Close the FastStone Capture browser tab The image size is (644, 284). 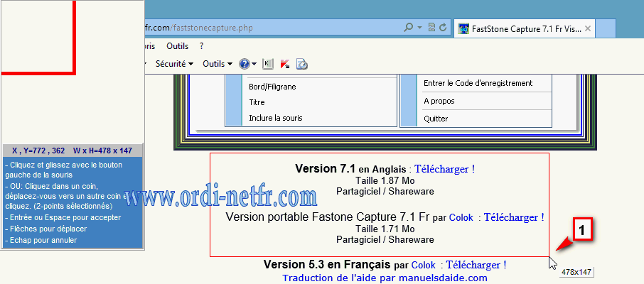click(x=587, y=28)
